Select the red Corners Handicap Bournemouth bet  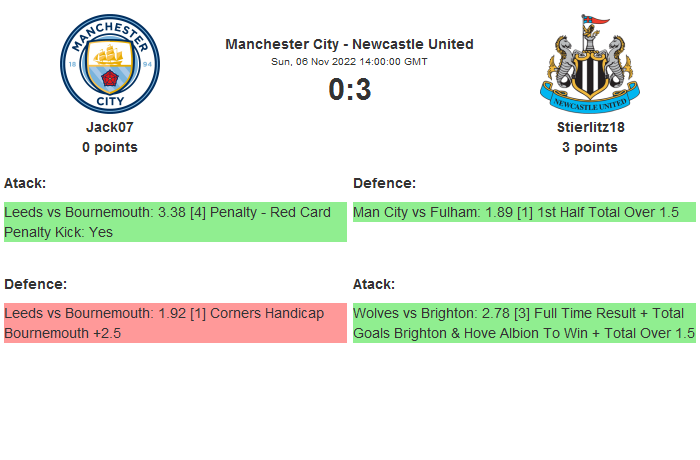(x=175, y=323)
